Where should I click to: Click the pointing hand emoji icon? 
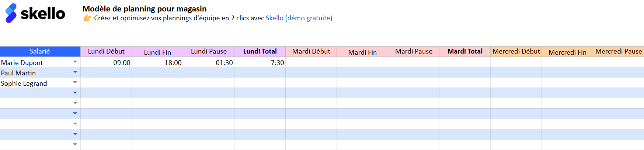87,18
